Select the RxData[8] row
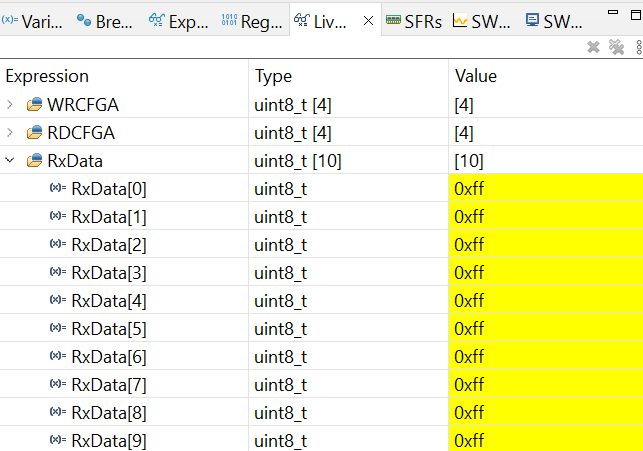 (322, 412)
